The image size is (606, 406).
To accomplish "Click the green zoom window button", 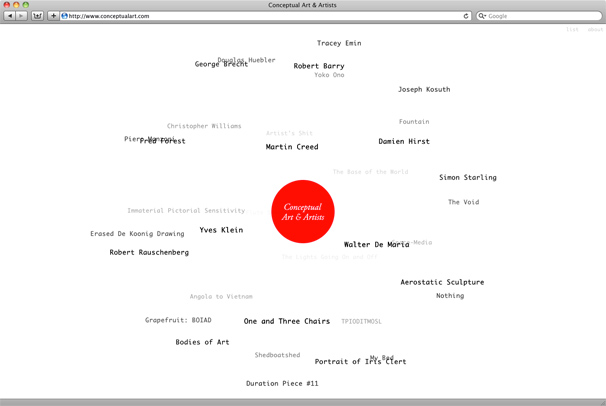I will click(x=26, y=5).
